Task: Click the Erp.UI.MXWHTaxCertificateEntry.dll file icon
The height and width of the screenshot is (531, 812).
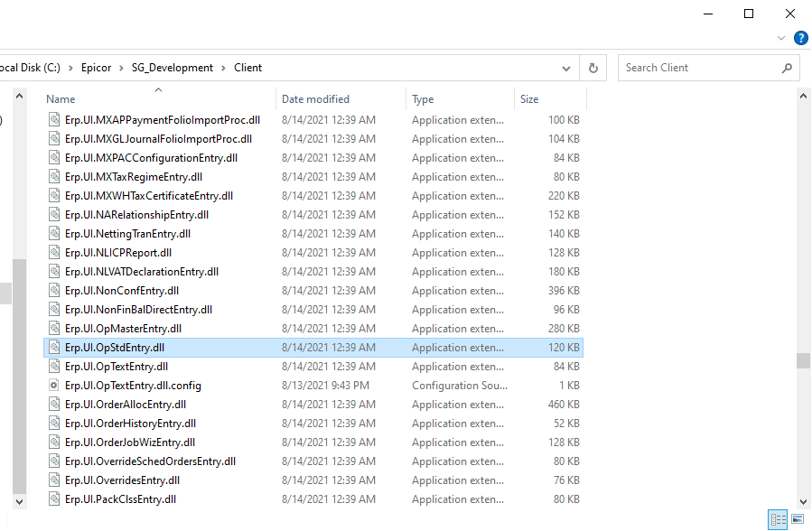Action: tap(54, 196)
